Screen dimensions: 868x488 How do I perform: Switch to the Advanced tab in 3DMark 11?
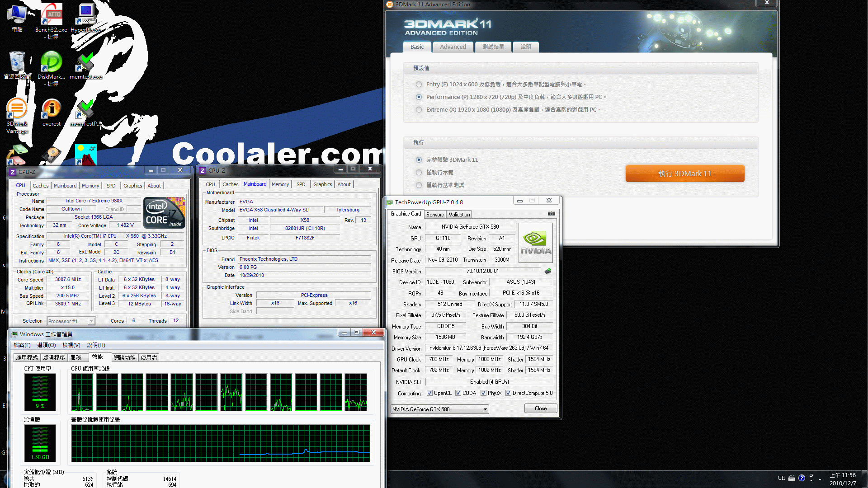click(x=453, y=47)
